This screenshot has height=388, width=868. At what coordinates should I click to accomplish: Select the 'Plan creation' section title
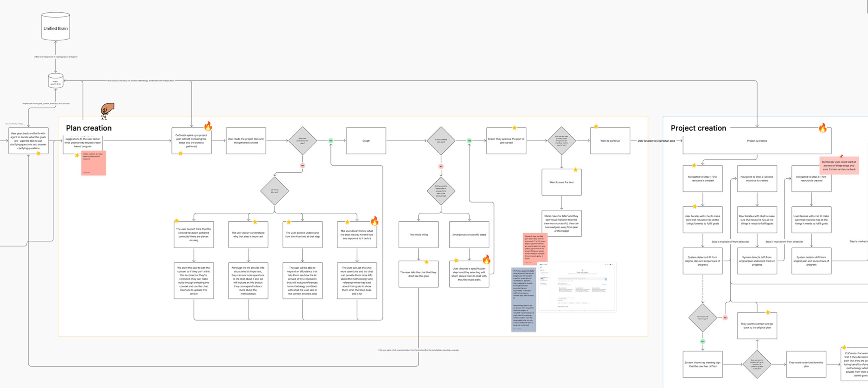coord(89,128)
